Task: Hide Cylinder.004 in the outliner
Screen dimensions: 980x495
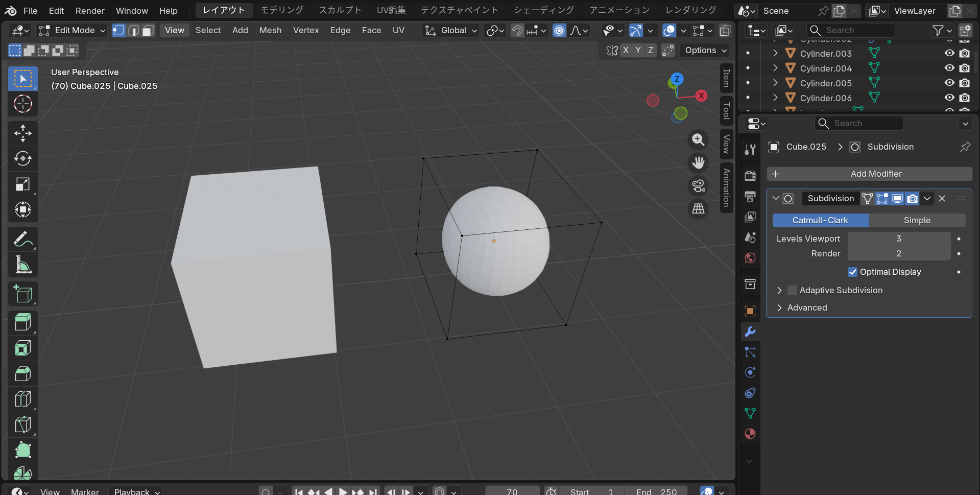Action: [x=949, y=68]
